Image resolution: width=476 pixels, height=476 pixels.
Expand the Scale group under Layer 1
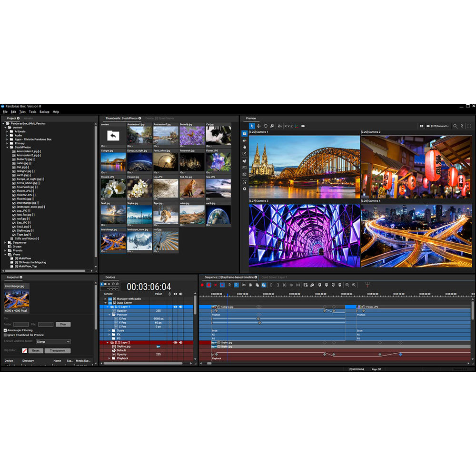click(x=109, y=330)
